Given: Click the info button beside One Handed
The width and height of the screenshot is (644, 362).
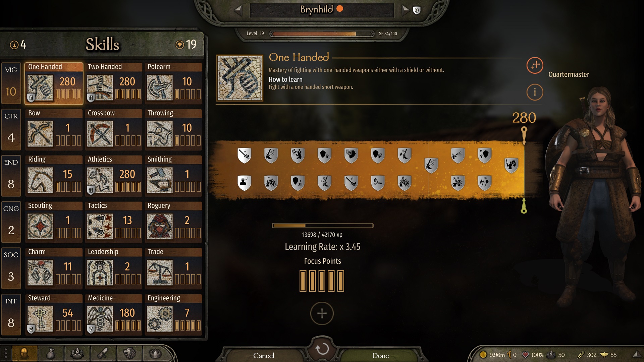Looking at the screenshot, I should coord(535,92).
